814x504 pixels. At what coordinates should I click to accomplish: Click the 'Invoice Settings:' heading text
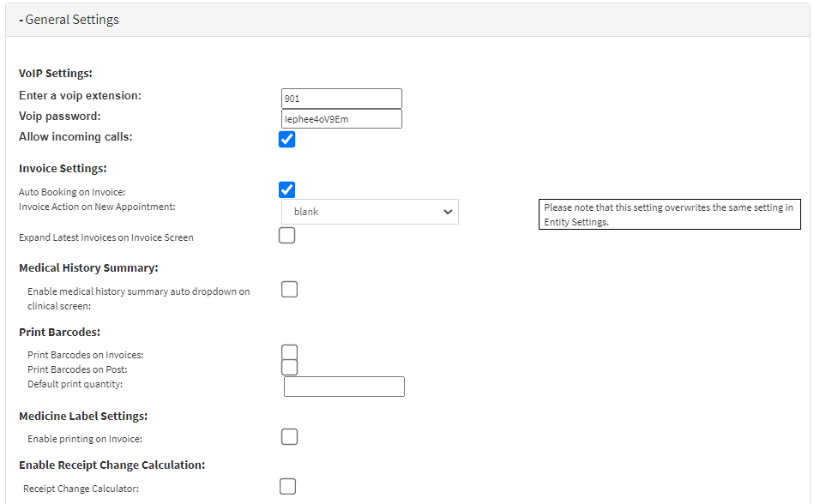(63, 169)
